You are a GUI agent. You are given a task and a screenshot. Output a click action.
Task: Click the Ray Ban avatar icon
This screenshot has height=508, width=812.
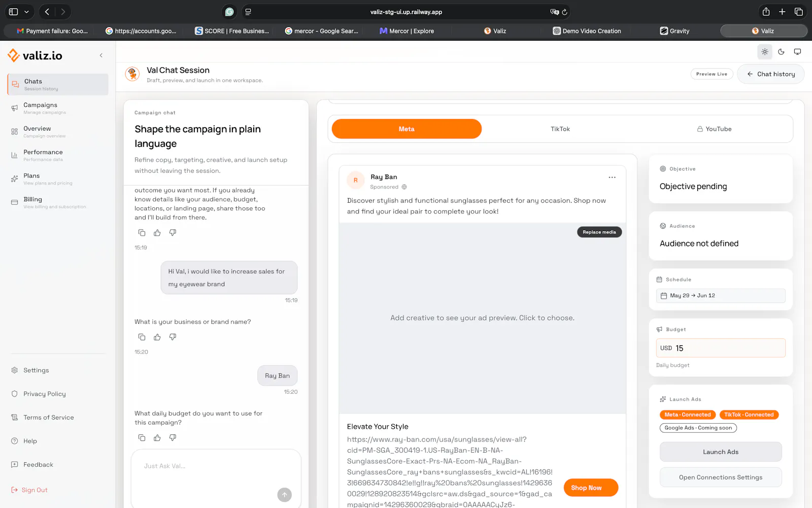point(355,180)
